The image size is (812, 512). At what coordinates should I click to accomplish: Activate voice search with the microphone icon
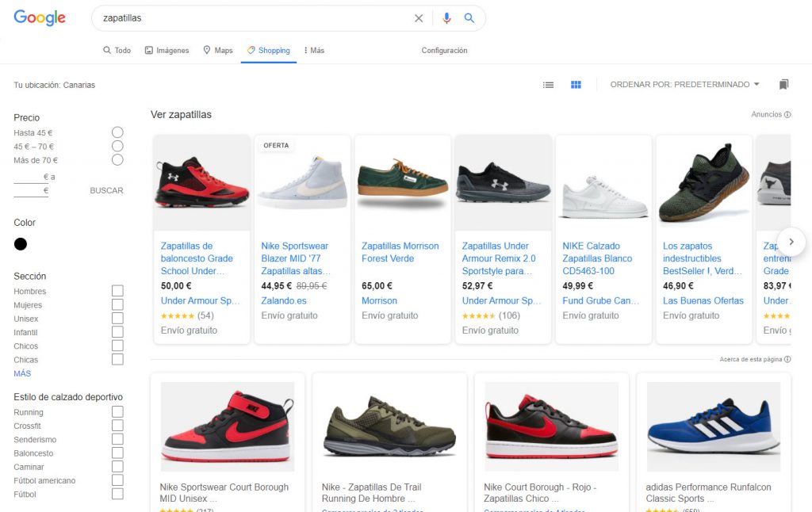point(446,17)
